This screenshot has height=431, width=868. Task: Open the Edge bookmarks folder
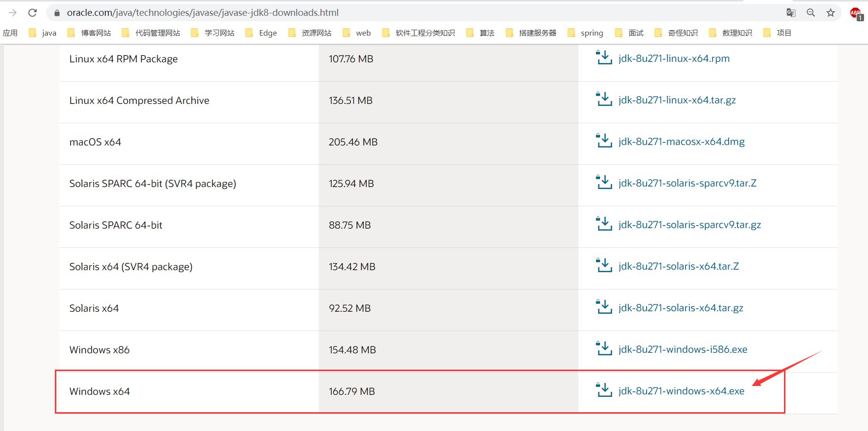pos(261,33)
